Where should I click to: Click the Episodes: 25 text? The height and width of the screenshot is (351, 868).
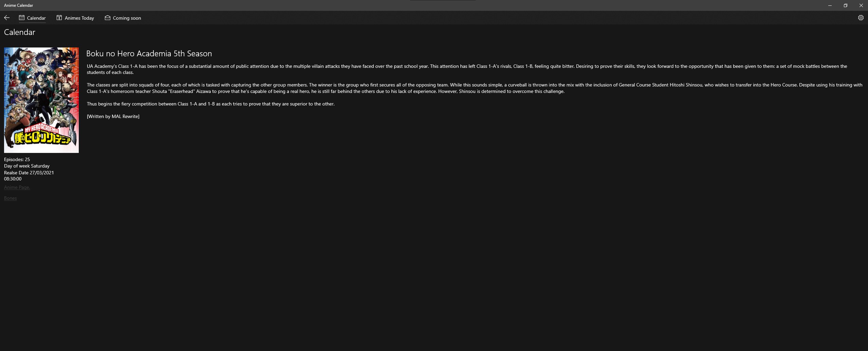17,159
